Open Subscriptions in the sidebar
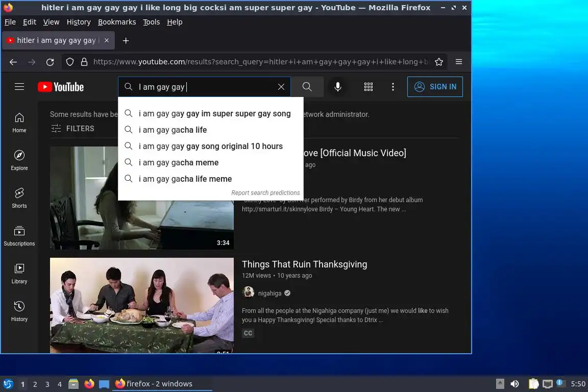 (x=19, y=236)
